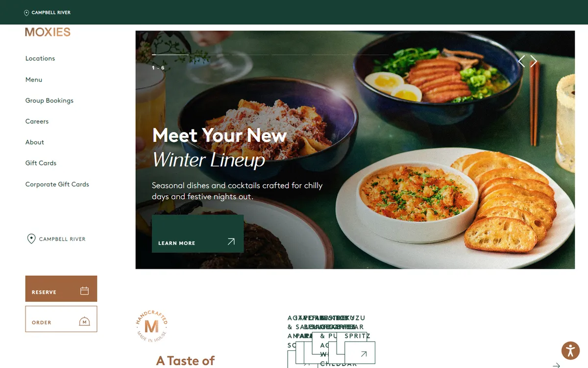
Task: Open Corporate Gift Cards link
Action: 57,184
